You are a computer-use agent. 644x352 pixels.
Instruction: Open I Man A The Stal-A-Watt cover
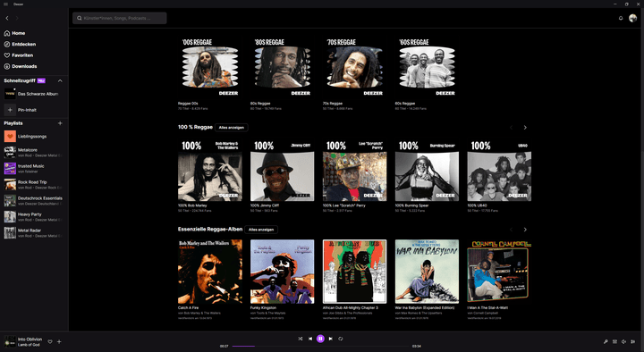click(499, 272)
